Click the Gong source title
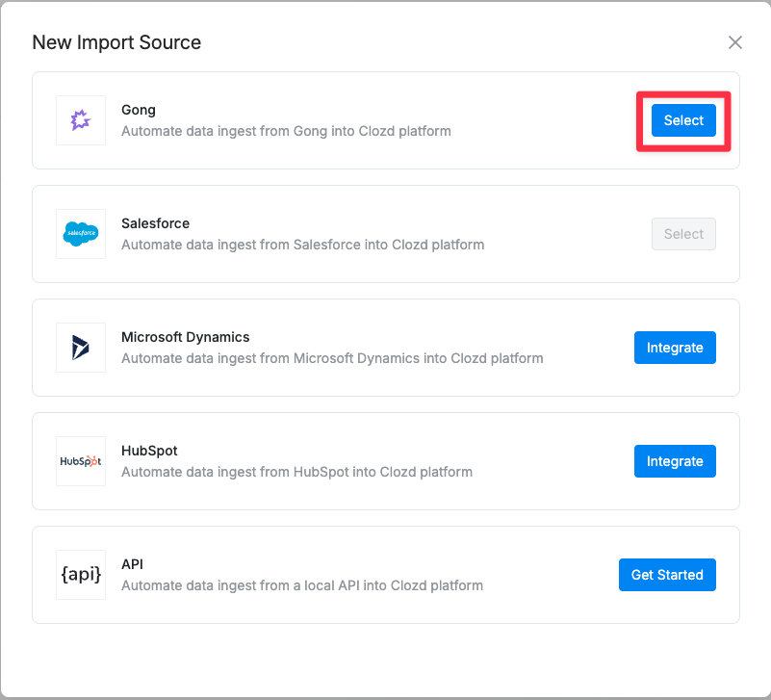The height and width of the screenshot is (700, 771). pyautogui.click(x=139, y=110)
